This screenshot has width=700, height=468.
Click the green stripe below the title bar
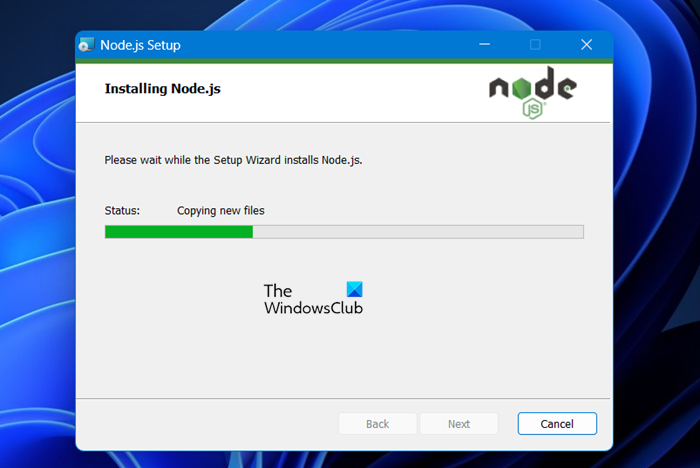344,61
